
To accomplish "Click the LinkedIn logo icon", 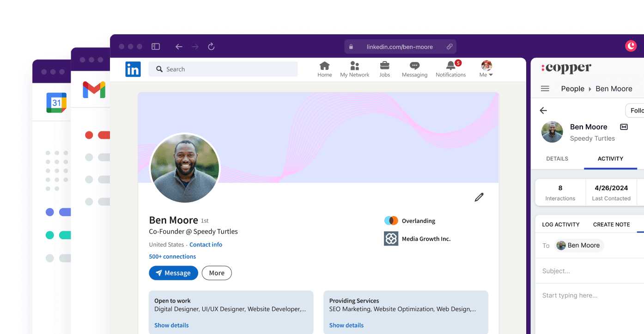I will click(x=133, y=69).
